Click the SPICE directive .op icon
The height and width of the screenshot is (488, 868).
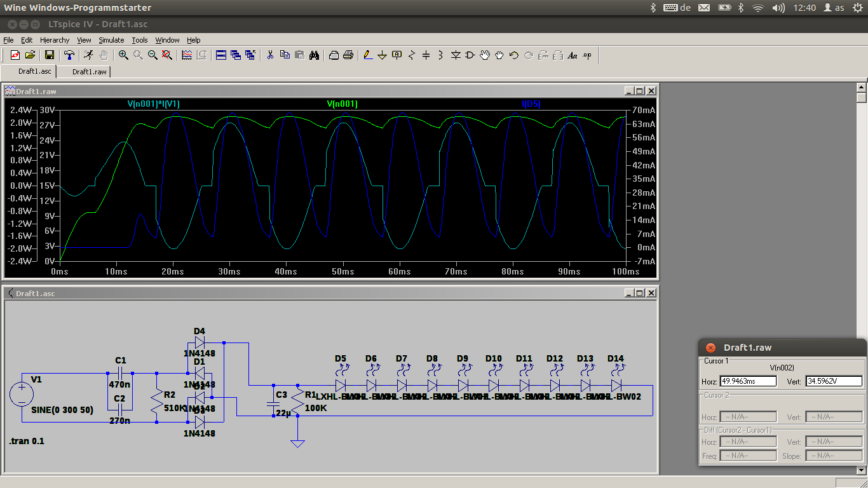pyautogui.click(x=587, y=55)
